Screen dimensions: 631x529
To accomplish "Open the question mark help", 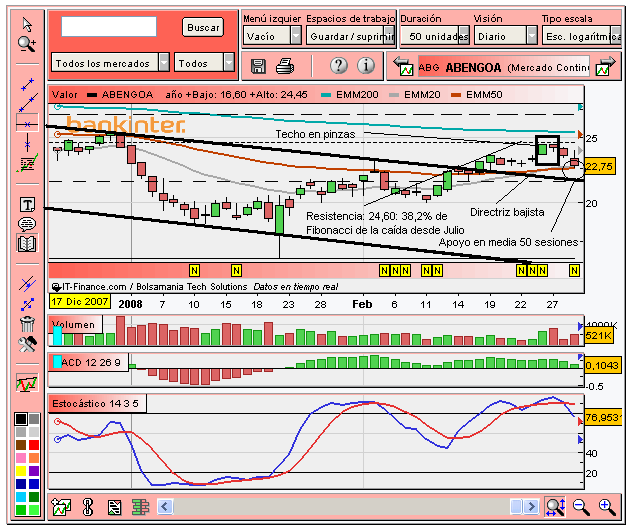I will (x=338, y=65).
